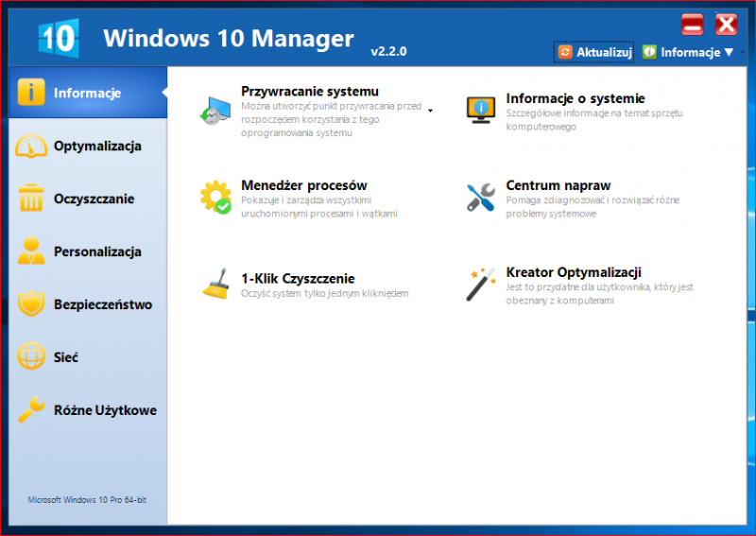Select the Informacje sidebar tab
This screenshot has width=756, height=536.
[88, 92]
